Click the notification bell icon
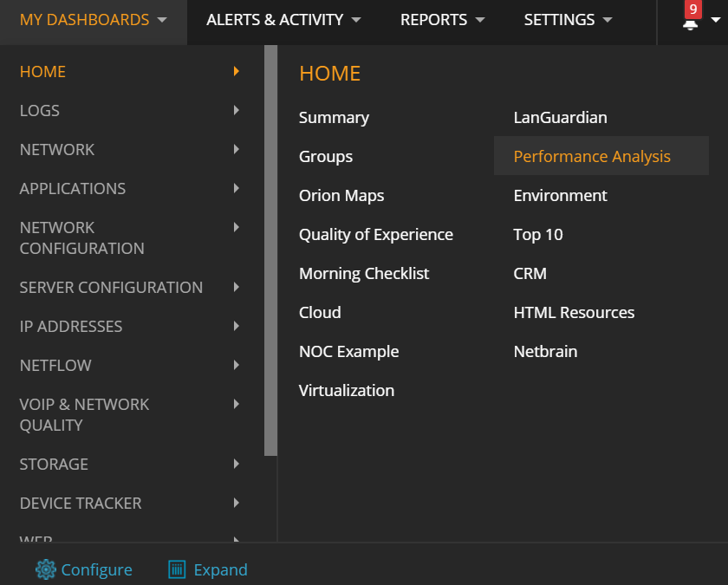728x585 pixels. (x=690, y=23)
